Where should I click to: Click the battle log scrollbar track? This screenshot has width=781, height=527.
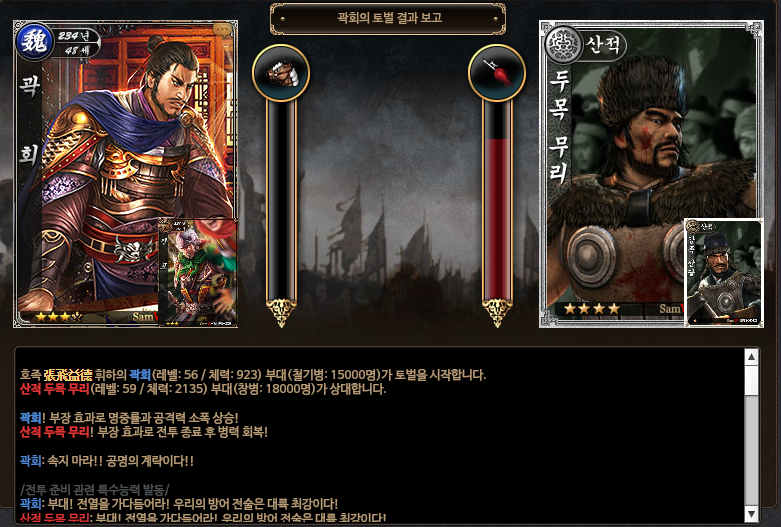click(x=751, y=435)
